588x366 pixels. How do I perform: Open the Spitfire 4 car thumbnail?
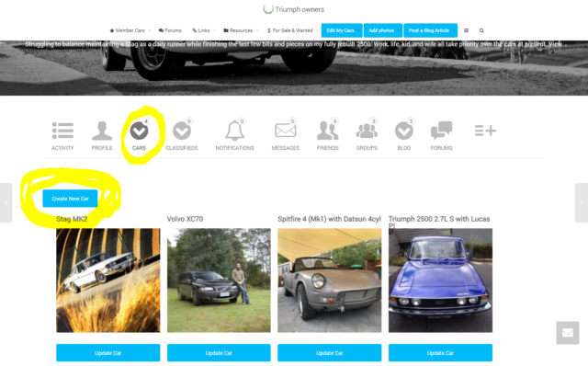pos(329,280)
